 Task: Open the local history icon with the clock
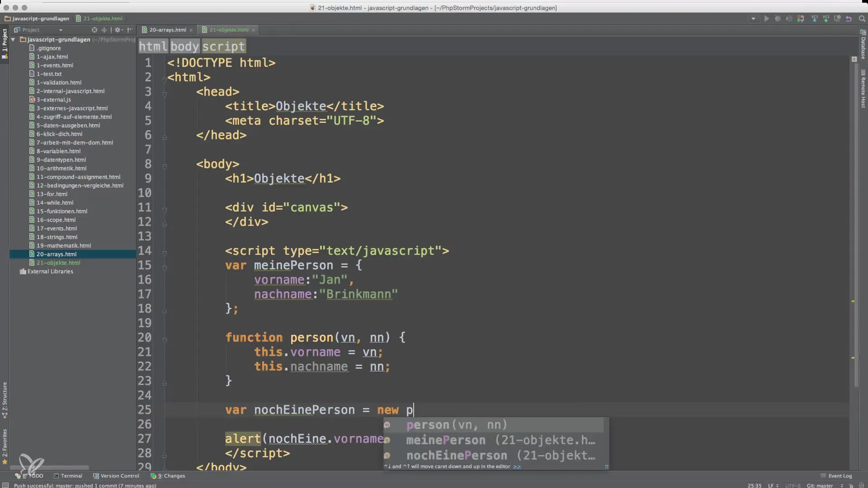coord(837,19)
